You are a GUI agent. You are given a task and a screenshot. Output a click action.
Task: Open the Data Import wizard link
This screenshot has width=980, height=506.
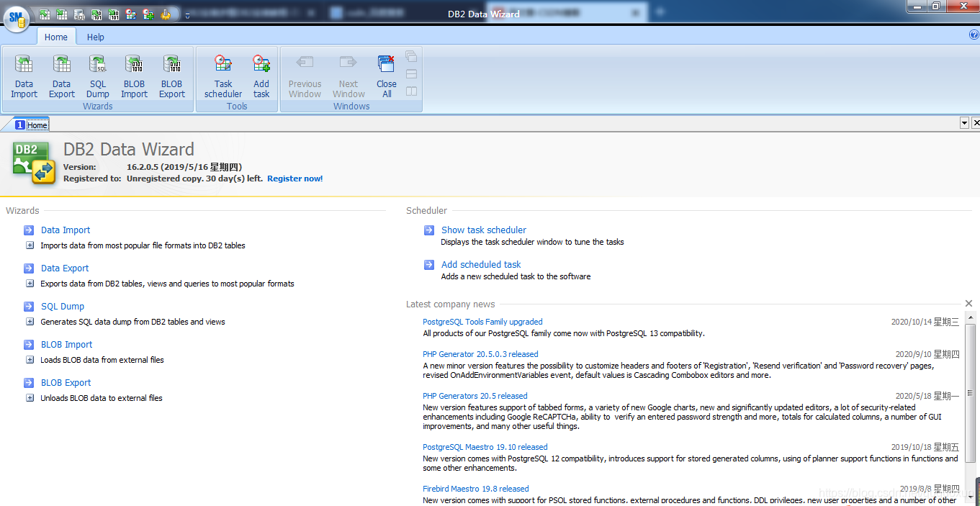pyautogui.click(x=66, y=230)
